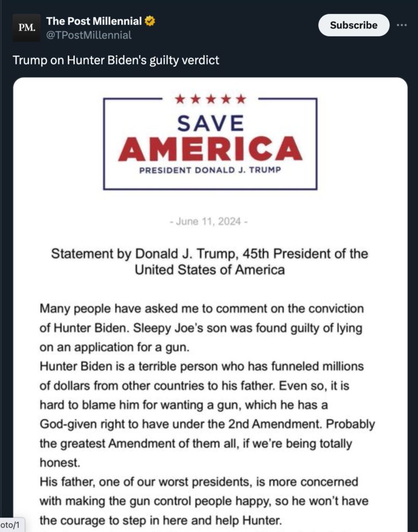Screen dimensions: 418x532
Task: Click The Post Millennial PM avatar
Action: [27, 28]
